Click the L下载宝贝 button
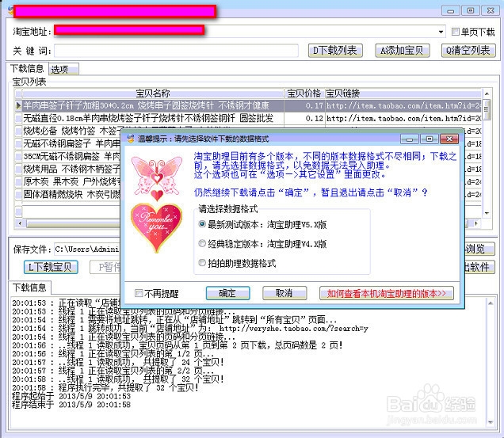The width and height of the screenshot is (504, 438). (x=51, y=267)
